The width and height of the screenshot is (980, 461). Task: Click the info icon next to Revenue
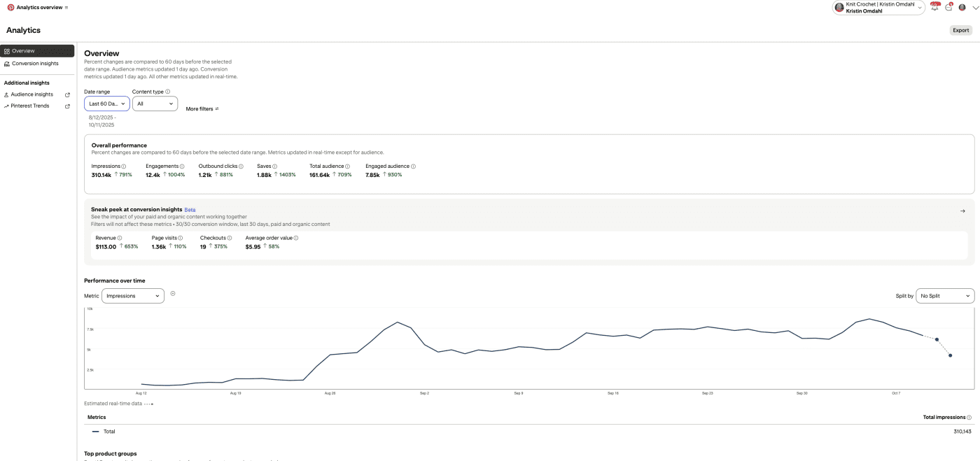120,238
